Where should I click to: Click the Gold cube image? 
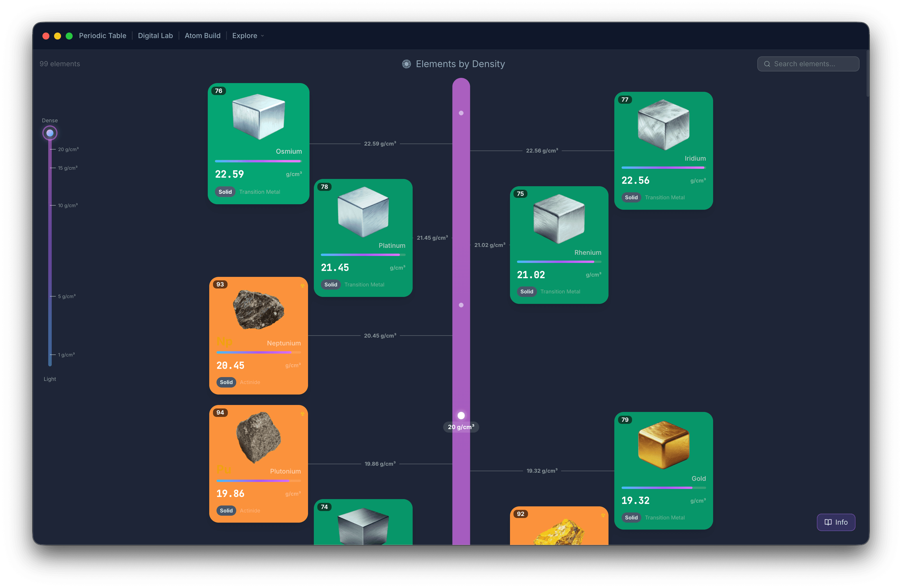pyautogui.click(x=663, y=445)
